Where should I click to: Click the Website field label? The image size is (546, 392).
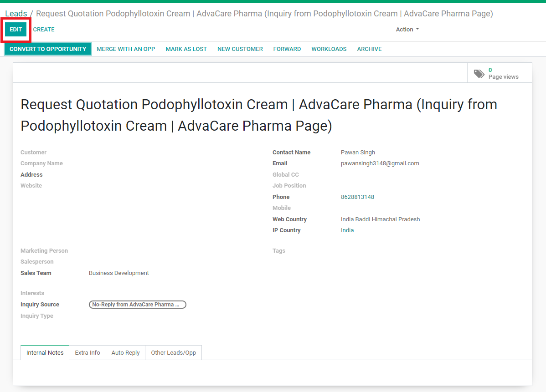31,186
